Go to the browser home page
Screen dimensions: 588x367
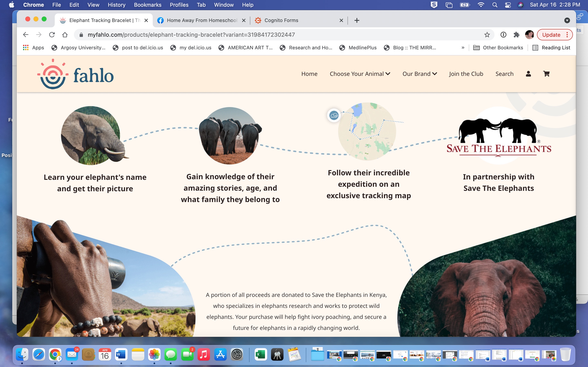click(65, 35)
